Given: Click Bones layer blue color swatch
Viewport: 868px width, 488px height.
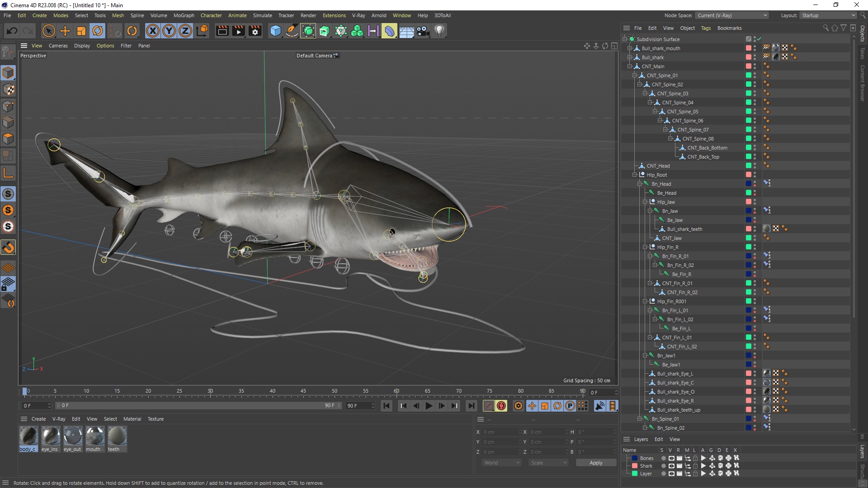Looking at the screenshot, I should click(635, 458).
